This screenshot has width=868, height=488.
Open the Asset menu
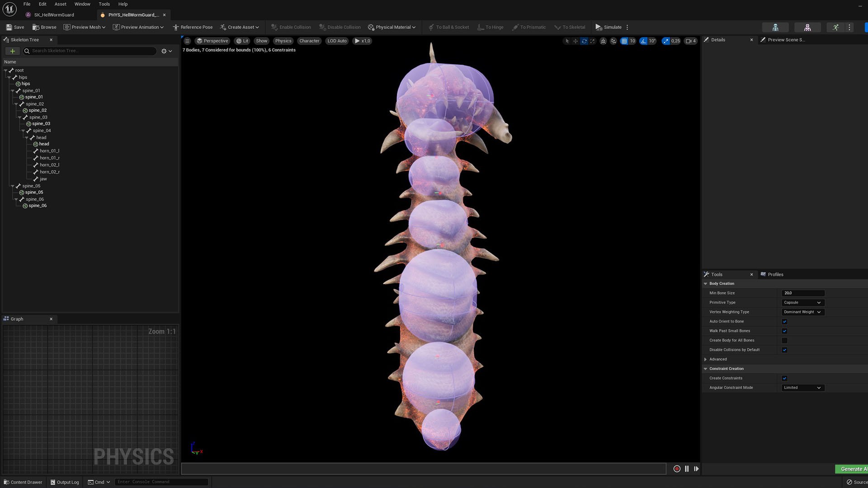tap(60, 4)
